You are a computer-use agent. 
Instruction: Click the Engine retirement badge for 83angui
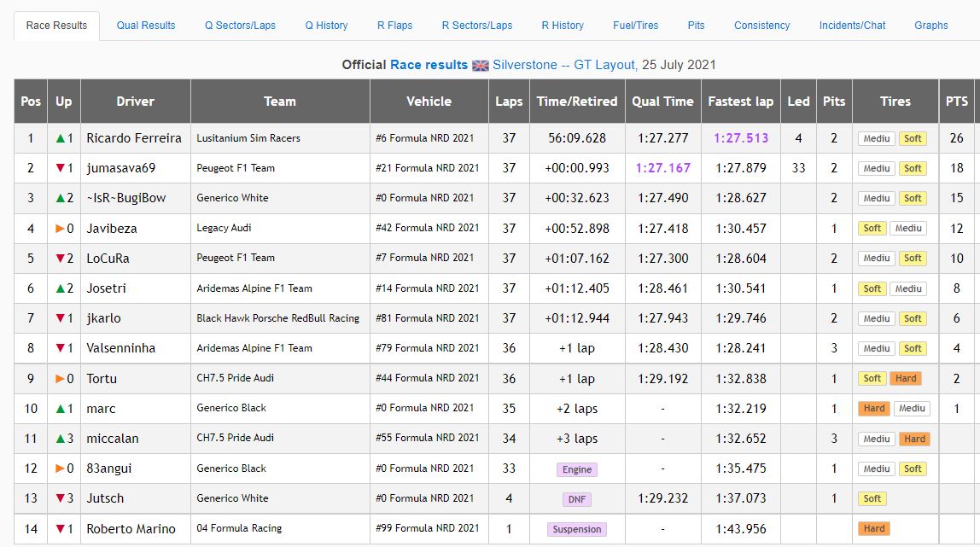pos(576,469)
